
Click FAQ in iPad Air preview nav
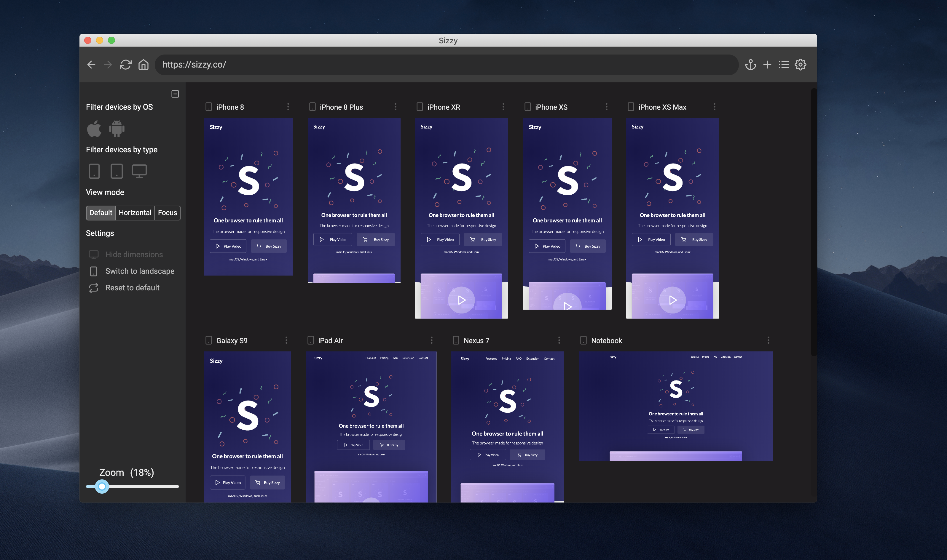click(395, 358)
